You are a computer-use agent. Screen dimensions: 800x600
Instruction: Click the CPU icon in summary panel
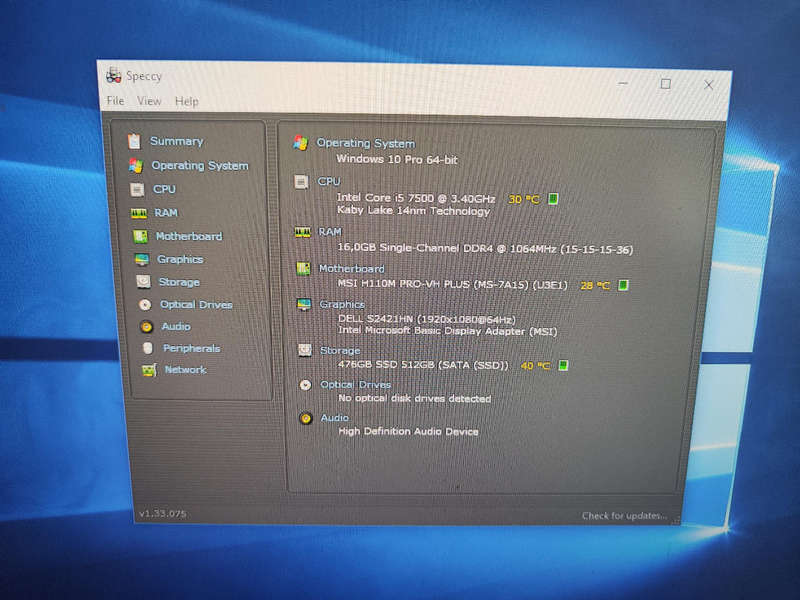click(x=301, y=182)
